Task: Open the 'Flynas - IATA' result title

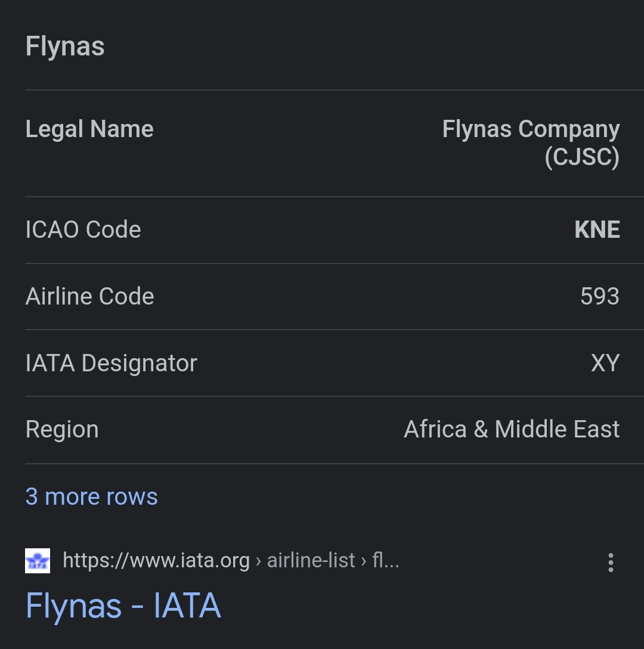Action: (123, 606)
